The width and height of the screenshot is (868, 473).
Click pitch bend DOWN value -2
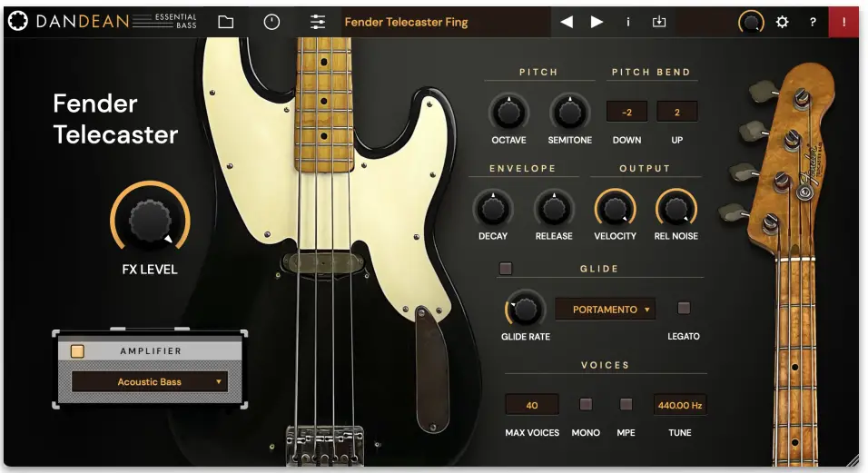point(626,113)
